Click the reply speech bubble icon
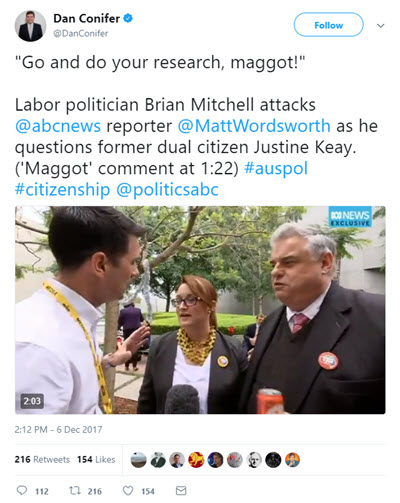This screenshot has width=400, height=503. coord(22,490)
